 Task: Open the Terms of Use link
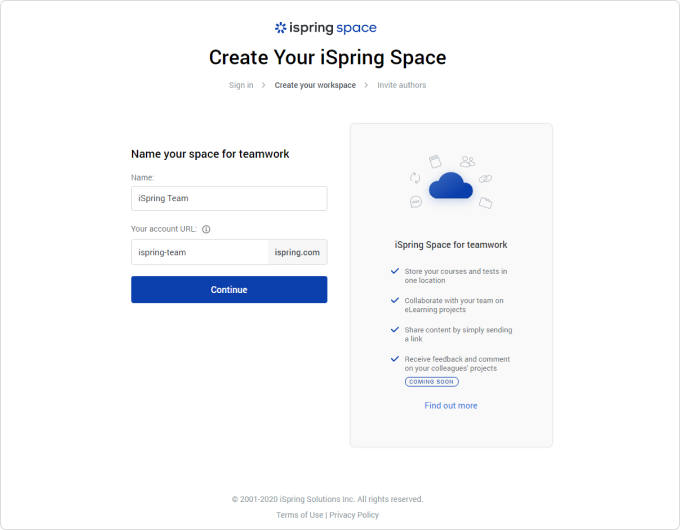(300, 515)
